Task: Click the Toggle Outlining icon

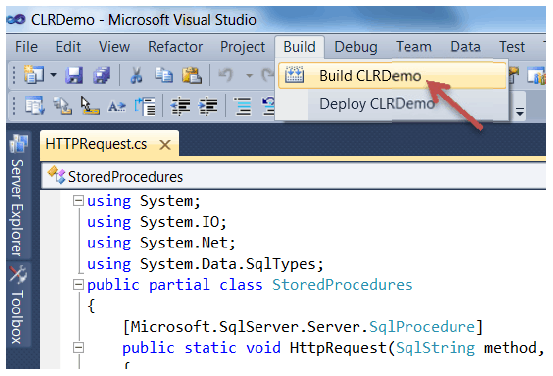Action: pyautogui.click(x=145, y=106)
